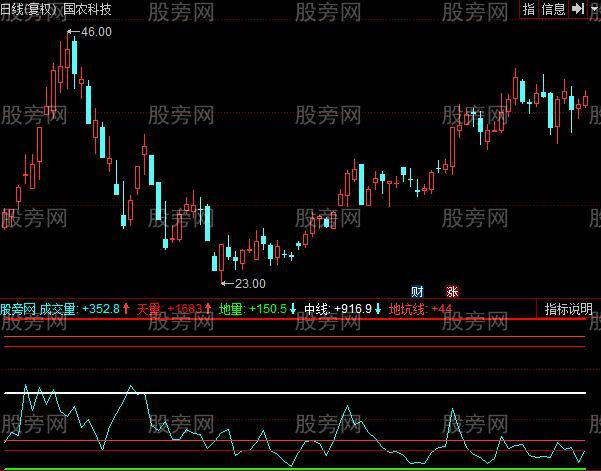Image resolution: width=601 pixels, height=471 pixels.
Task: Open the 信息 info panel
Action: pyautogui.click(x=554, y=9)
